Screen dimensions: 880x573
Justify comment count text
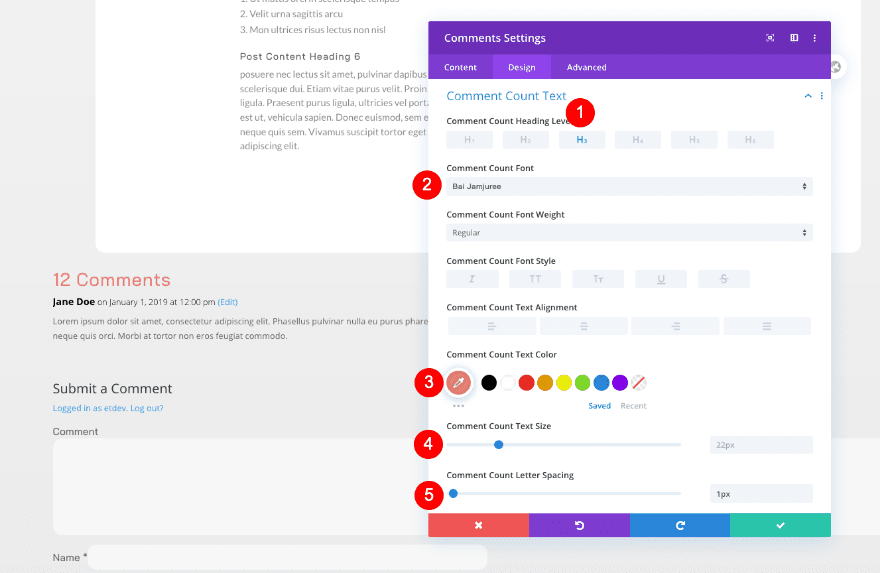[767, 326]
